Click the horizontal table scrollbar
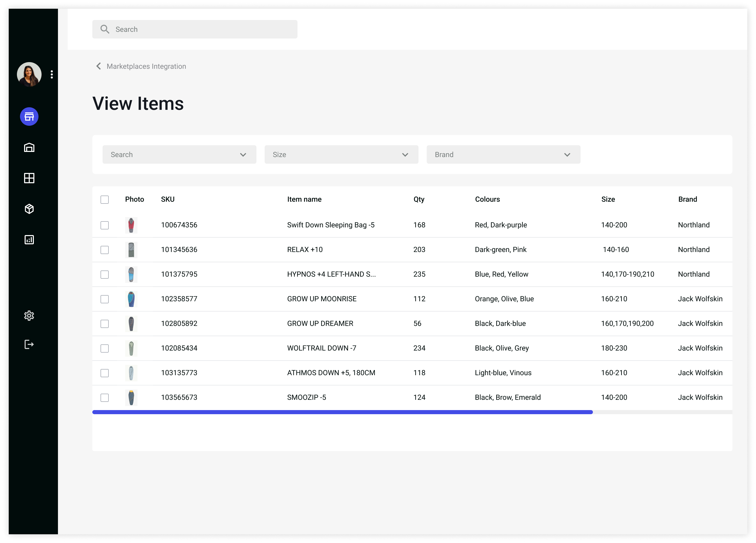 pos(342,412)
